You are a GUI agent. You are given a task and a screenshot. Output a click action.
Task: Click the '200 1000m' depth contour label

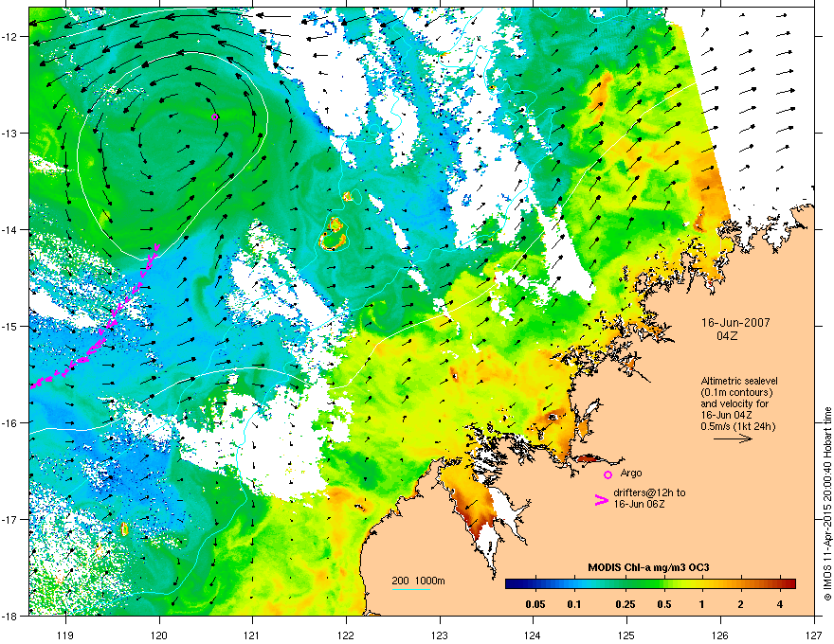[x=418, y=581]
